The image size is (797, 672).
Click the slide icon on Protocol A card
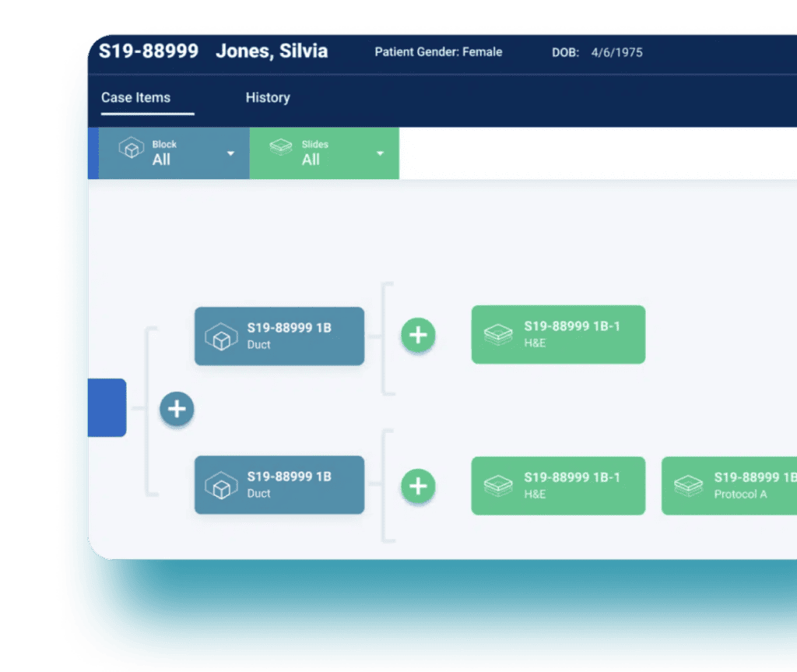pyautogui.click(x=686, y=486)
